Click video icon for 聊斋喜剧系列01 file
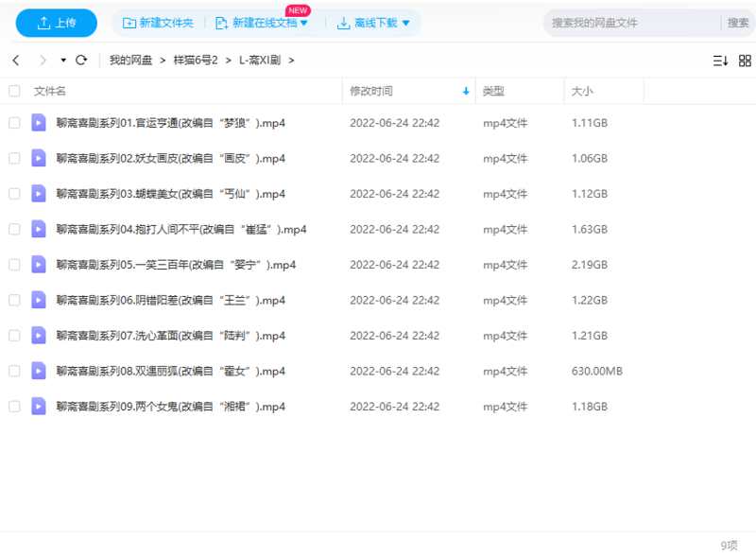Image resolution: width=756 pixels, height=557 pixels. click(x=39, y=123)
